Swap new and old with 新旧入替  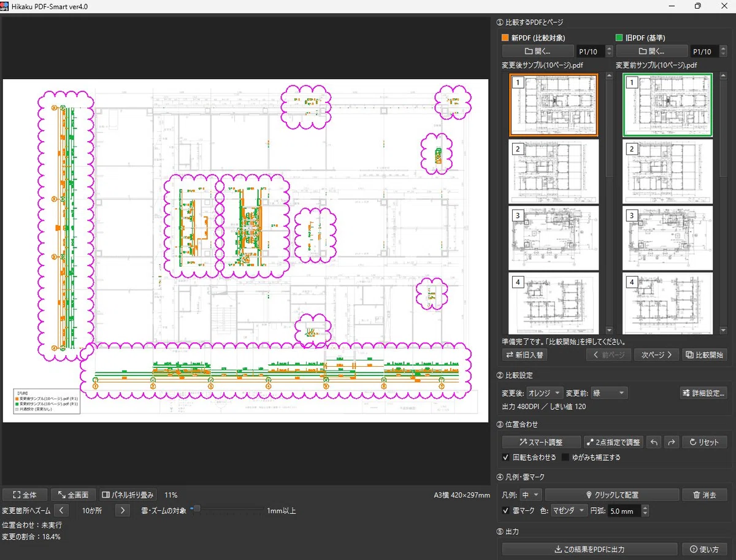(524, 355)
